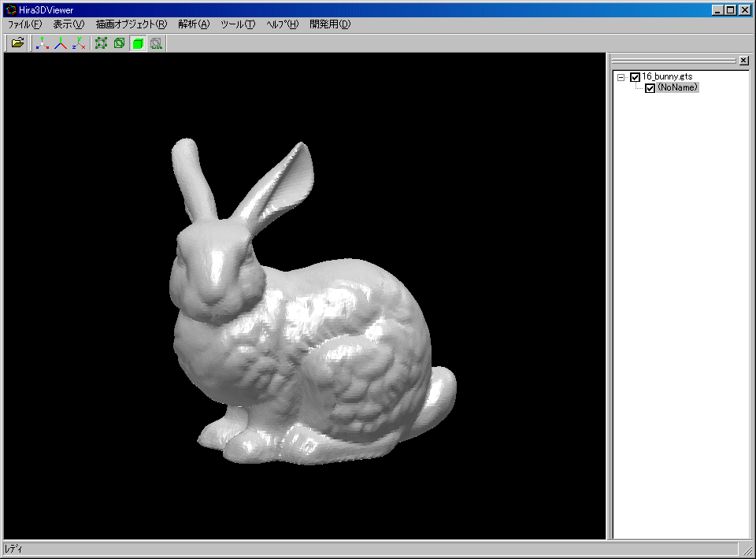Click the side panel gripper bar

[673, 61]
